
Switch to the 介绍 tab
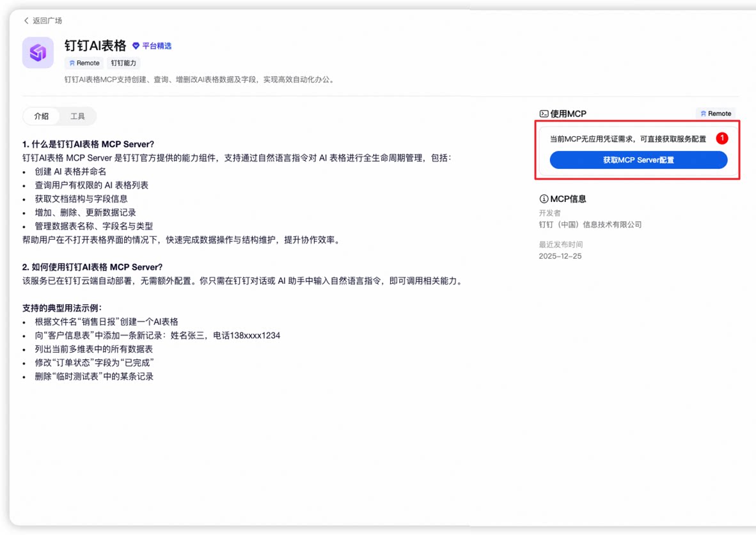point(42,116)
